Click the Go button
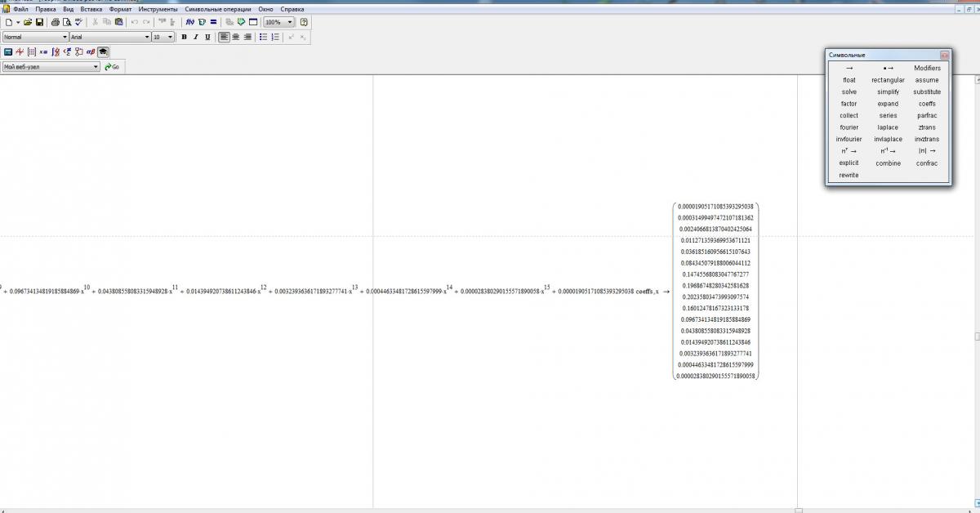 click(x=112, y=66)
